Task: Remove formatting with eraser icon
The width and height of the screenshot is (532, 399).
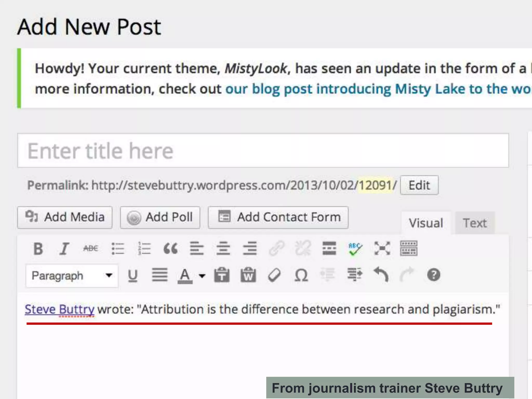Action: (274, 275)
